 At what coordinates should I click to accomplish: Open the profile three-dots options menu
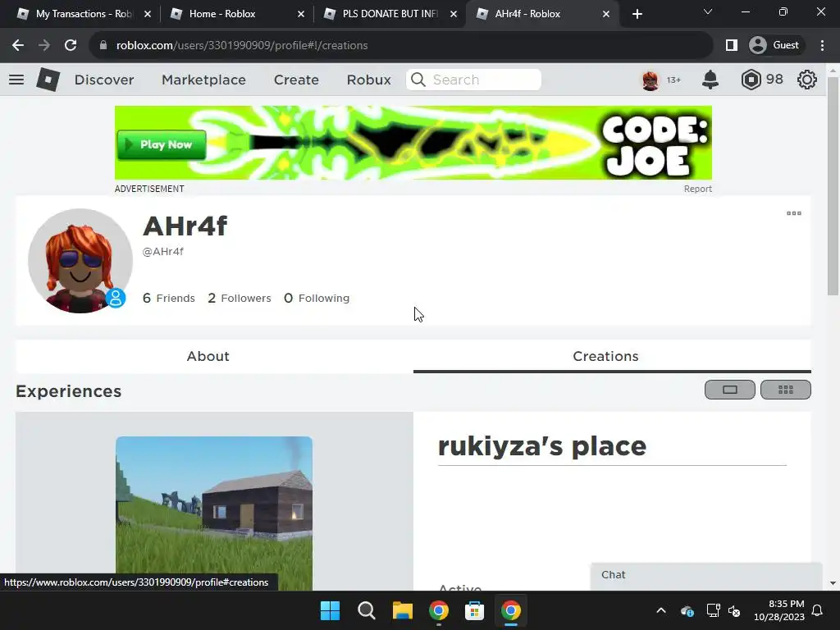(x=793, y=213)
